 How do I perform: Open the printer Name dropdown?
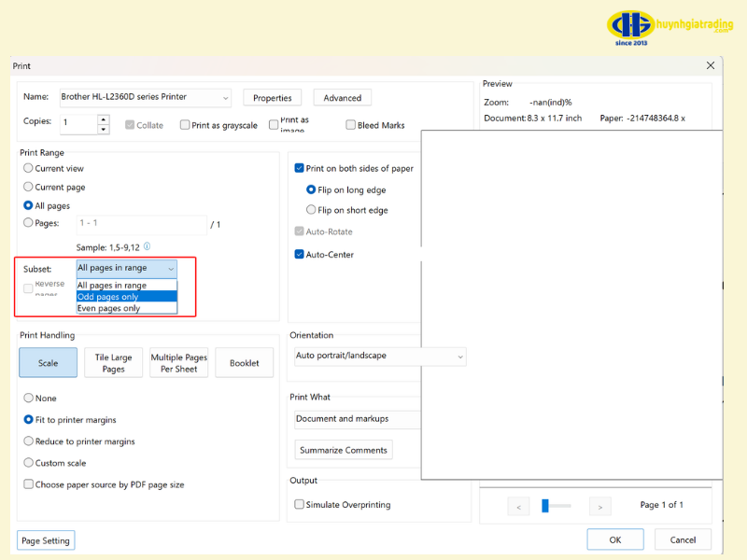225,97
